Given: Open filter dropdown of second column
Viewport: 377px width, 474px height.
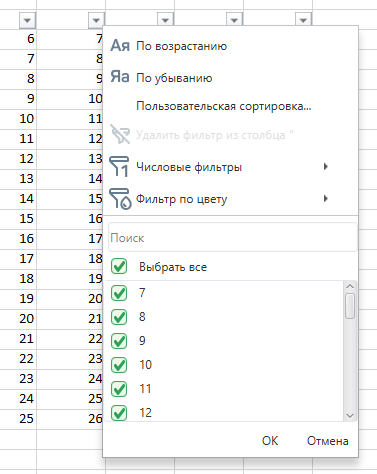Looking at the screenshot, I should point(96,21).
